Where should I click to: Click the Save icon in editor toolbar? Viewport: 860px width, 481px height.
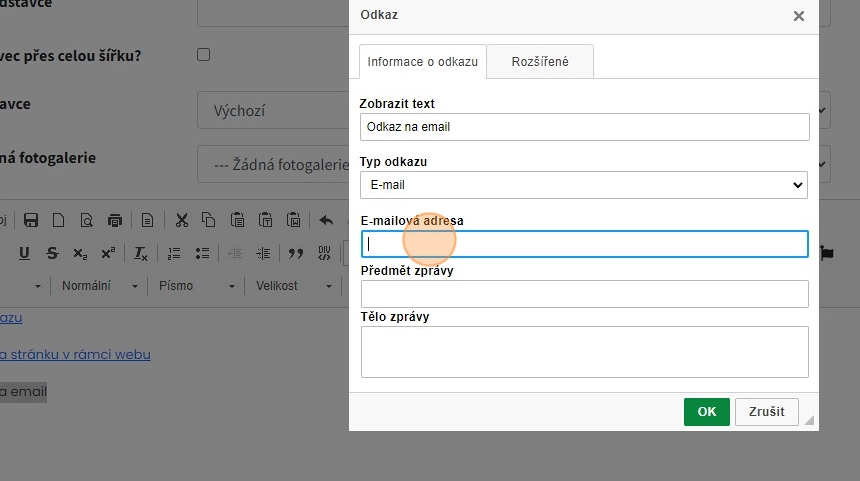coord(31,220)
